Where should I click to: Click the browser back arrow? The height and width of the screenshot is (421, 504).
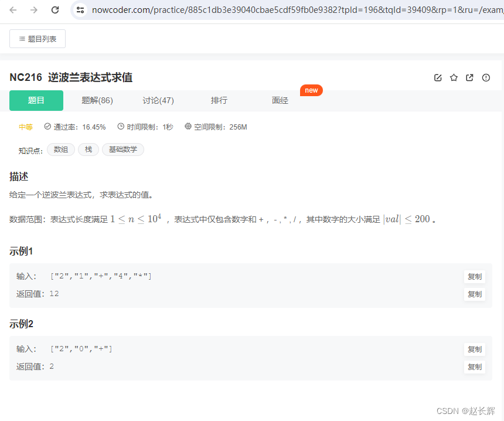[13, 10]
